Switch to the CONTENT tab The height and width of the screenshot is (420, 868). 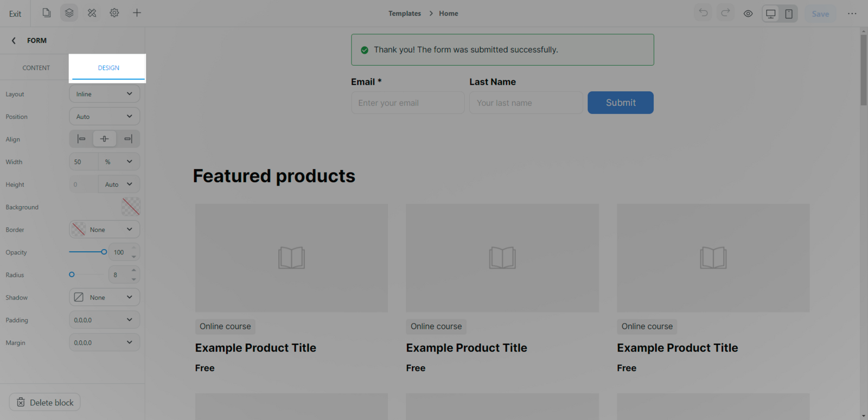coord(36,68)
